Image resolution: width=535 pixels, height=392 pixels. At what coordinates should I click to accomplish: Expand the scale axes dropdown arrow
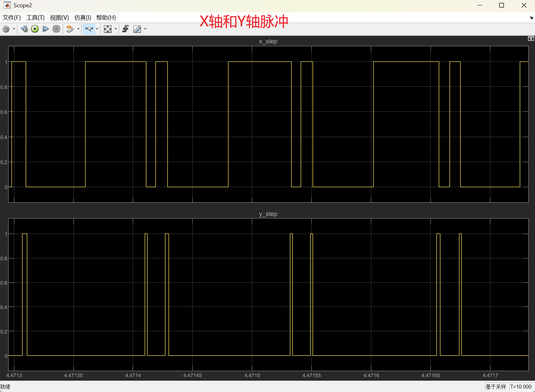point(116,29)
